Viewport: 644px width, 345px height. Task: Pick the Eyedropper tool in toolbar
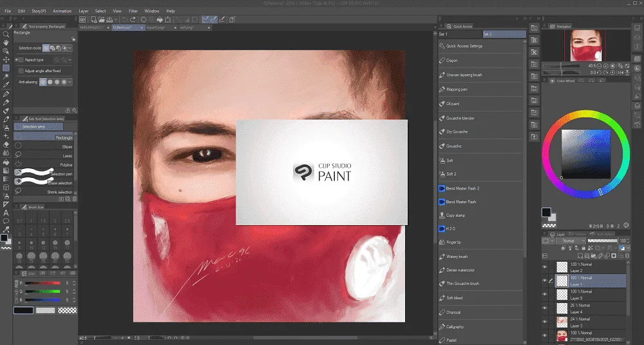pos(6,85)
